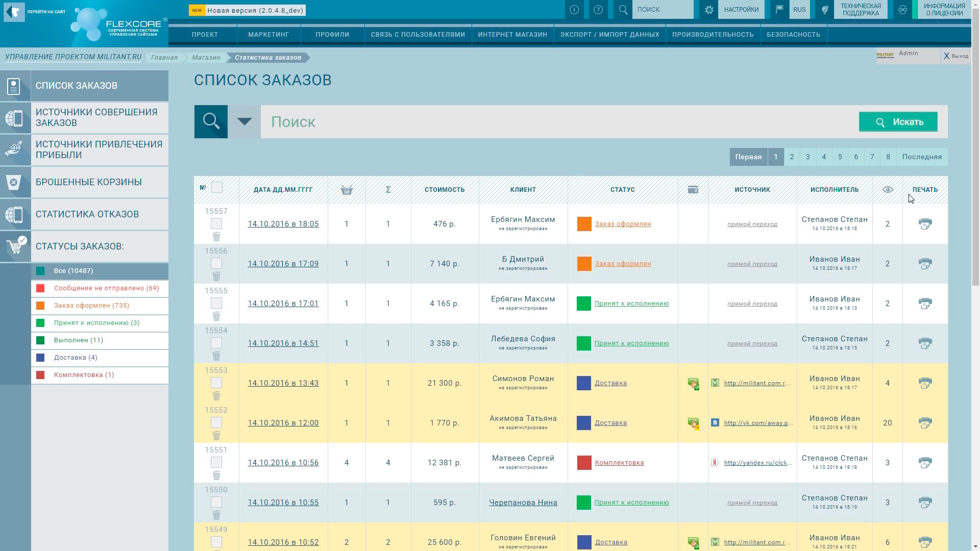Click the settings gear icon
This screenshot has width=980, height=551.
coord(708,10)
